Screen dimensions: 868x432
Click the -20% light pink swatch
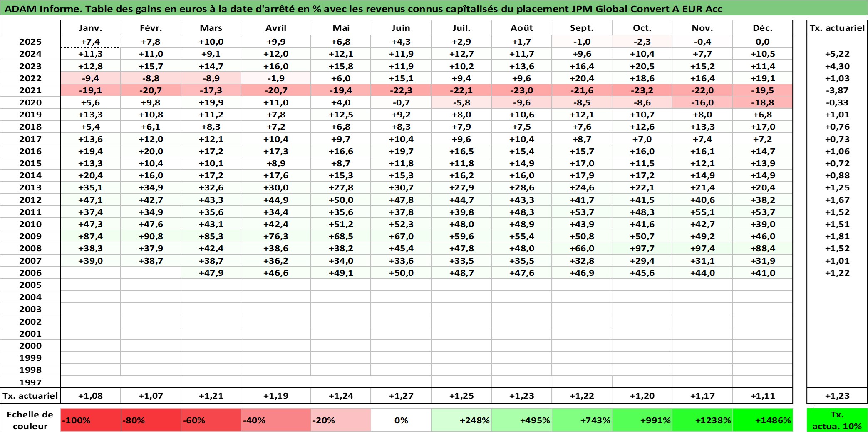pyautogui.click(x=341, y=420)
